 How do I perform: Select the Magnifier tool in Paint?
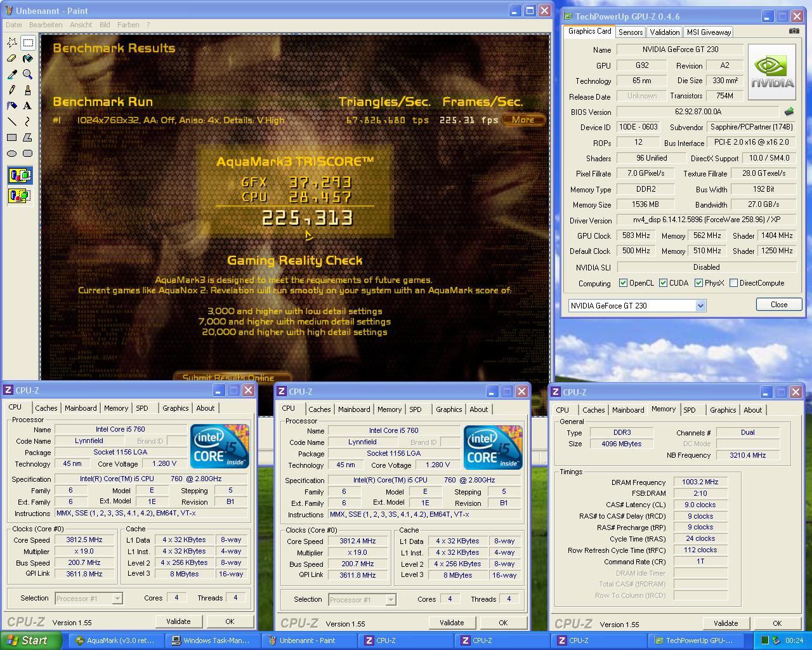28,74
